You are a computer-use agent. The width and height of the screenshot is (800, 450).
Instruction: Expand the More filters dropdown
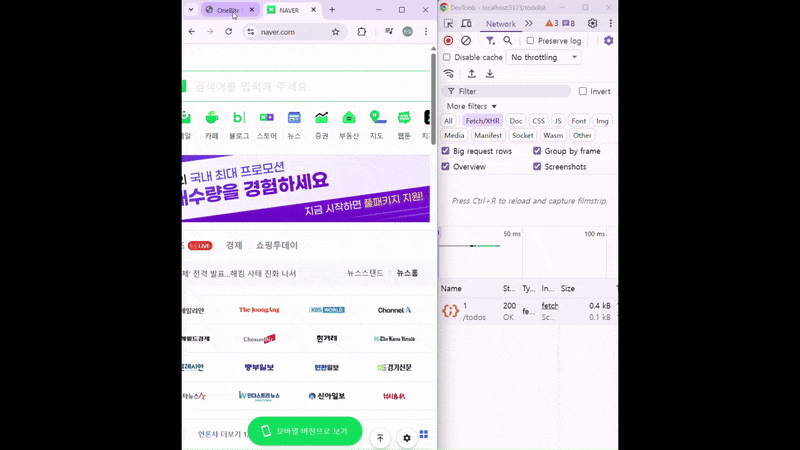pyautogui.click(x=471, y=106)
